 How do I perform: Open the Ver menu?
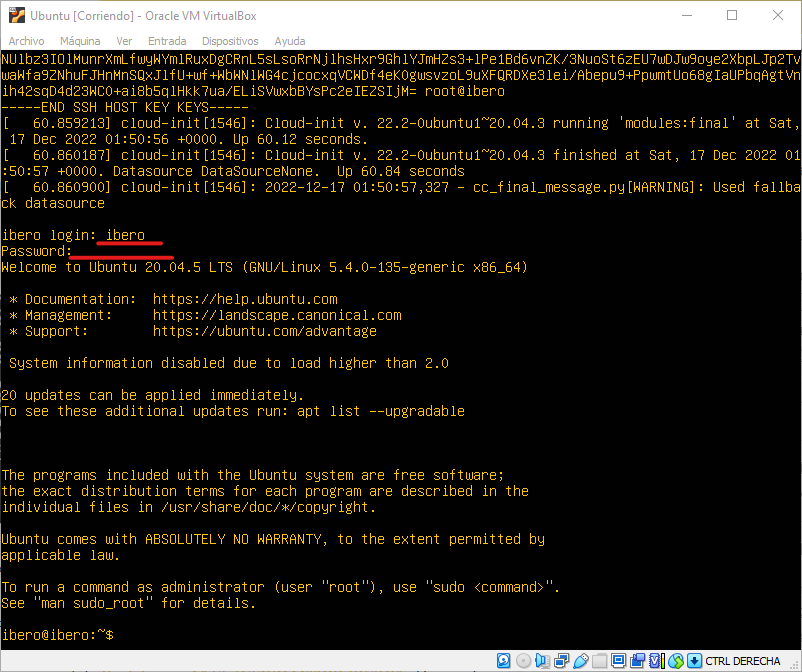[x=124, y=41]
